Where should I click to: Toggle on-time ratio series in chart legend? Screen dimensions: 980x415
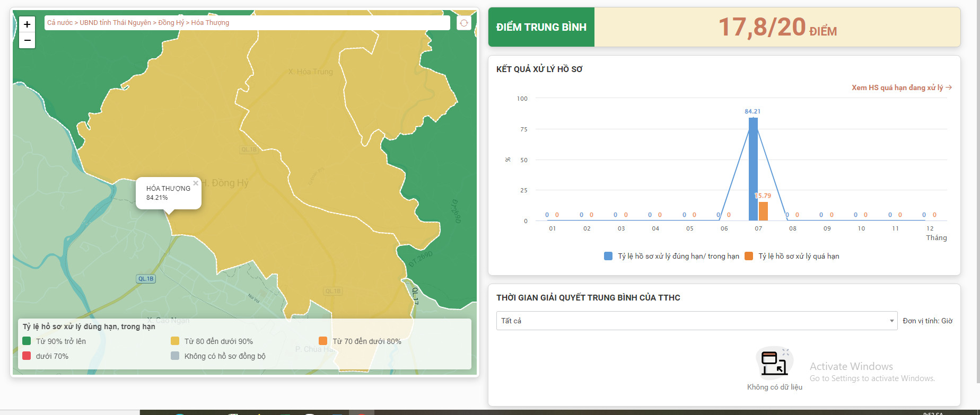point(671,256)
